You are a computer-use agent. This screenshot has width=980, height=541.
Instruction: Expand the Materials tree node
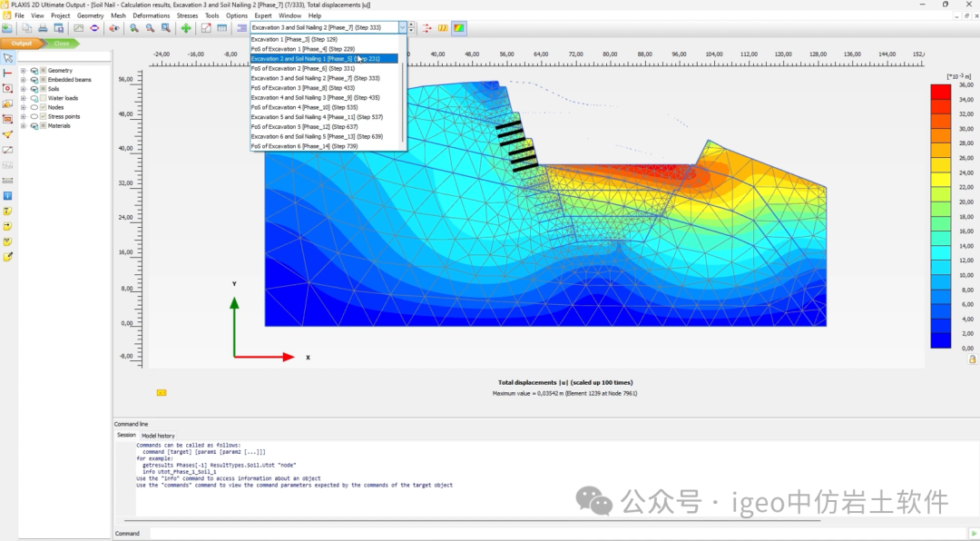(x=24, y=126)
